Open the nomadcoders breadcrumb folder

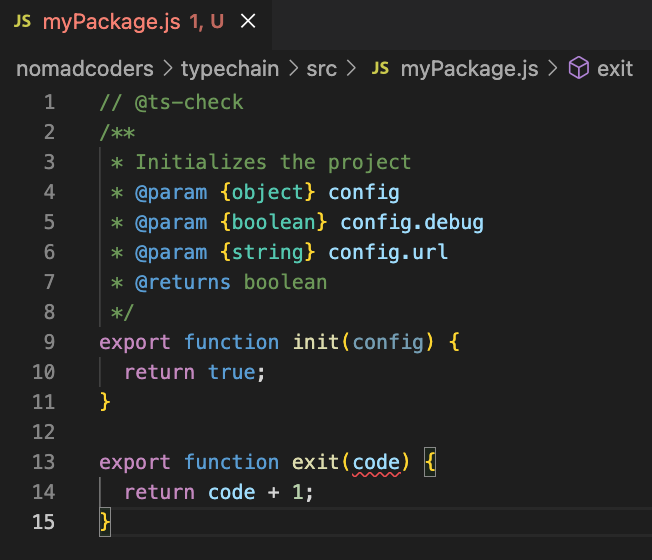(x=85, y=69)
